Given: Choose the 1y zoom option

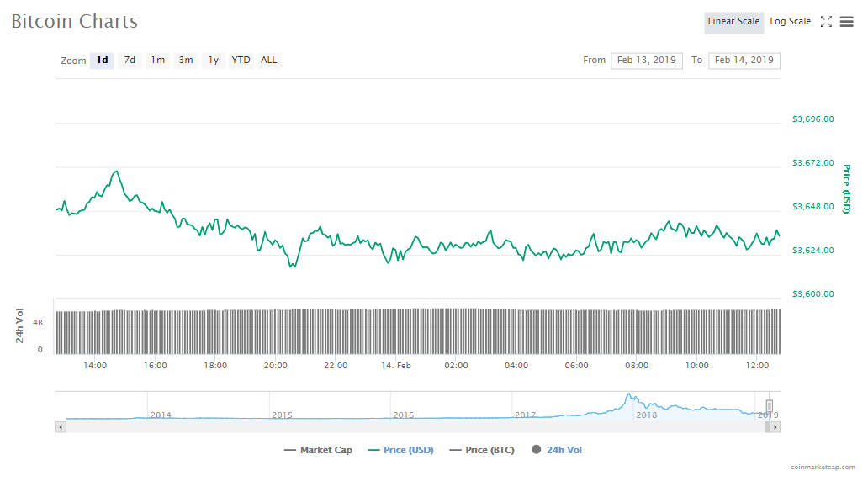Looking at the screenshot, I should 214,61.
